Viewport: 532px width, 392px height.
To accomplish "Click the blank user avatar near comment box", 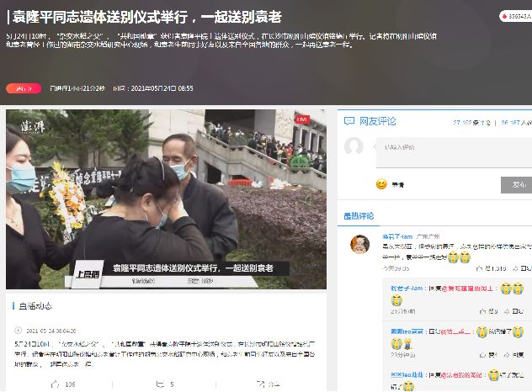I will pyautogui.click(x=354, y=146).
